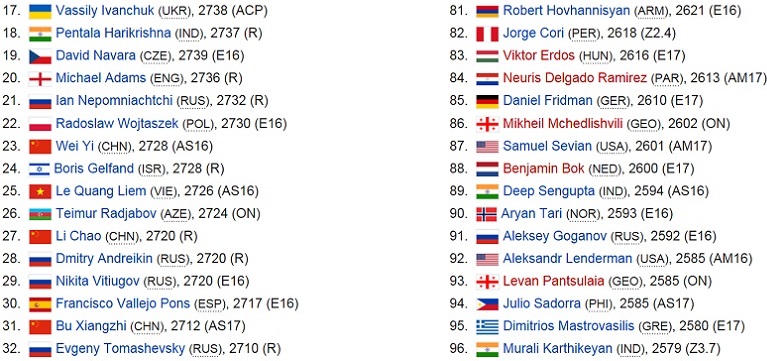
Task: Open the Samuel Sevian link
Action: point(547,146)
